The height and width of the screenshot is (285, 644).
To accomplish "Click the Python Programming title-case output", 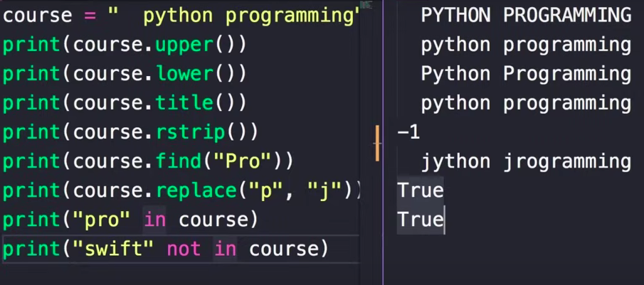I will (526, 74).
